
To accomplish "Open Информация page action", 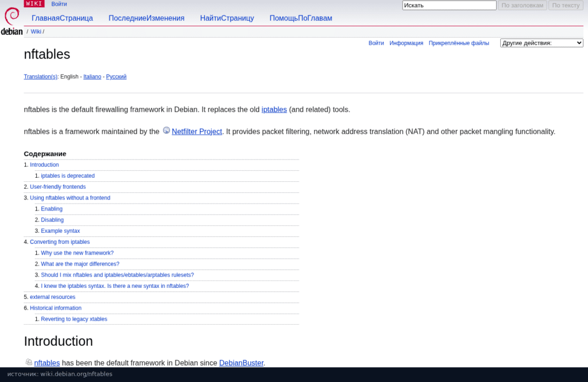I will pyautogui.click(x=406, y=43).
